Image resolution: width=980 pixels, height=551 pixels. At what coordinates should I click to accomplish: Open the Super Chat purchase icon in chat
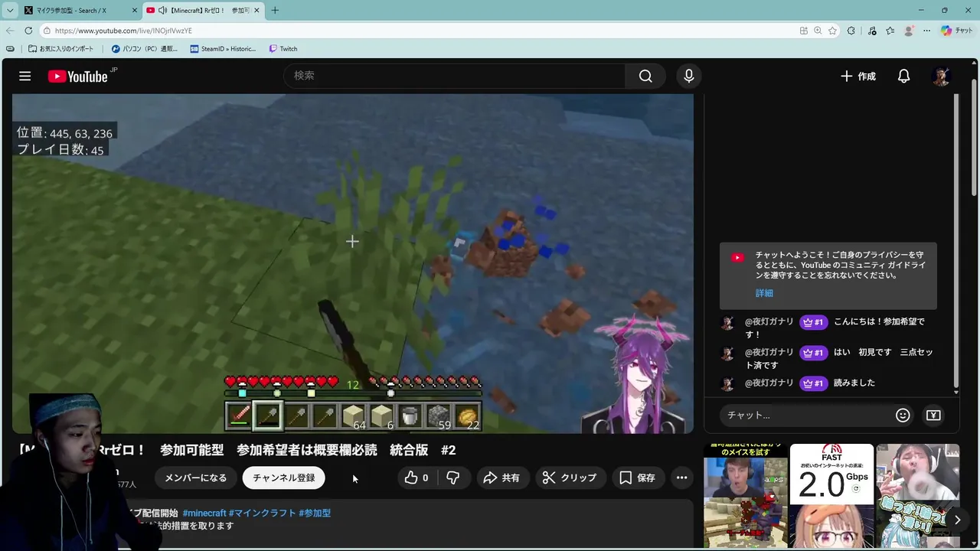tap(933, 415)
